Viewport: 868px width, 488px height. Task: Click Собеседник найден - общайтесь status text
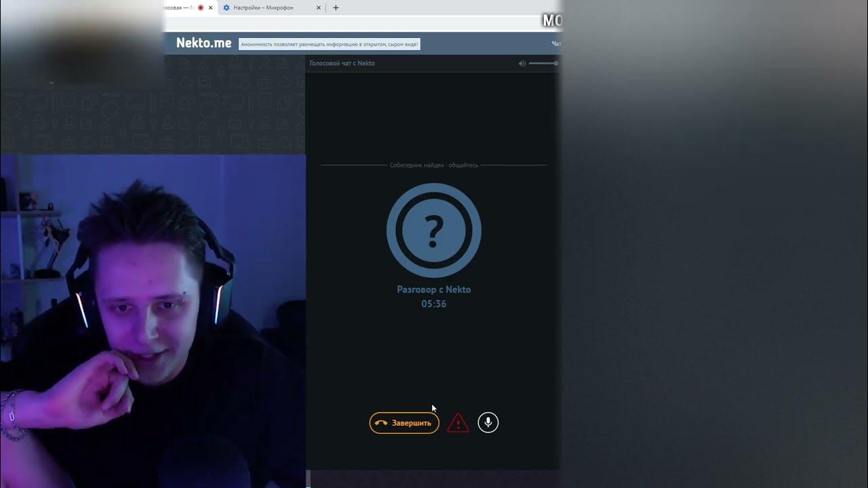click(434, 165)
